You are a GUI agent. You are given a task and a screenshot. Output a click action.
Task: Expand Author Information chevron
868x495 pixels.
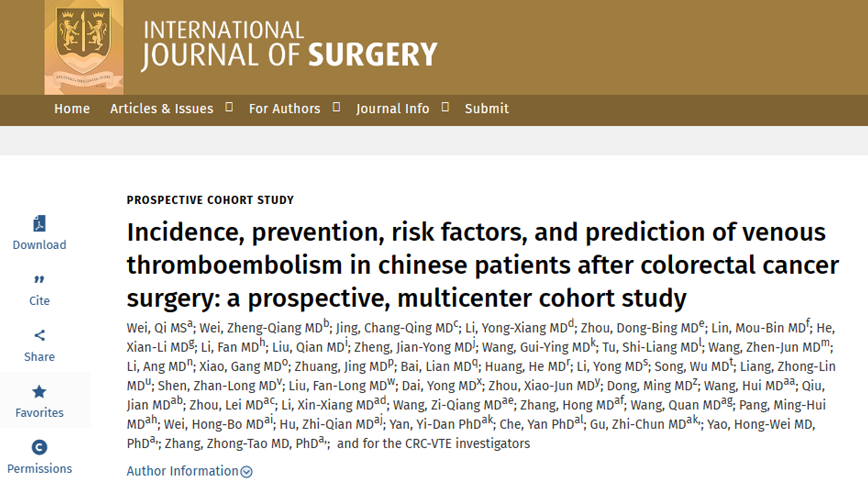click(x=246, y=472)
